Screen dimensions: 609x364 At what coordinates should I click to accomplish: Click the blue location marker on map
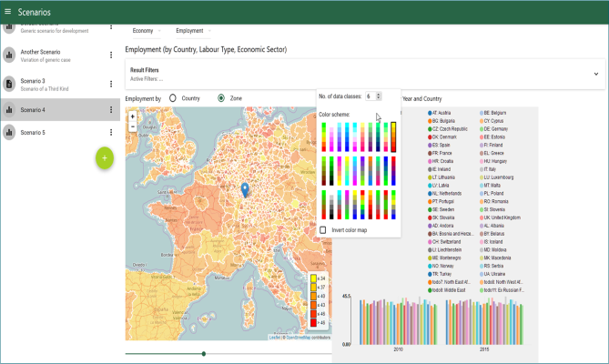pos(245,189)
